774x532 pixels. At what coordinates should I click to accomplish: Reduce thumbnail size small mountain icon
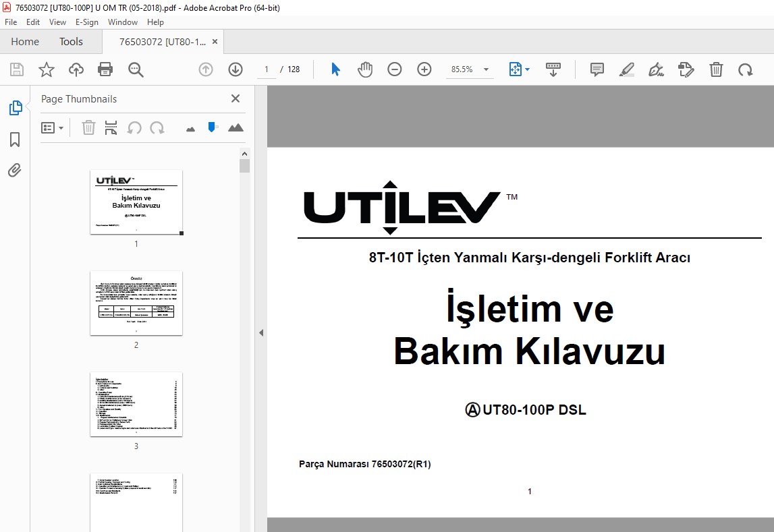point(190,129)
